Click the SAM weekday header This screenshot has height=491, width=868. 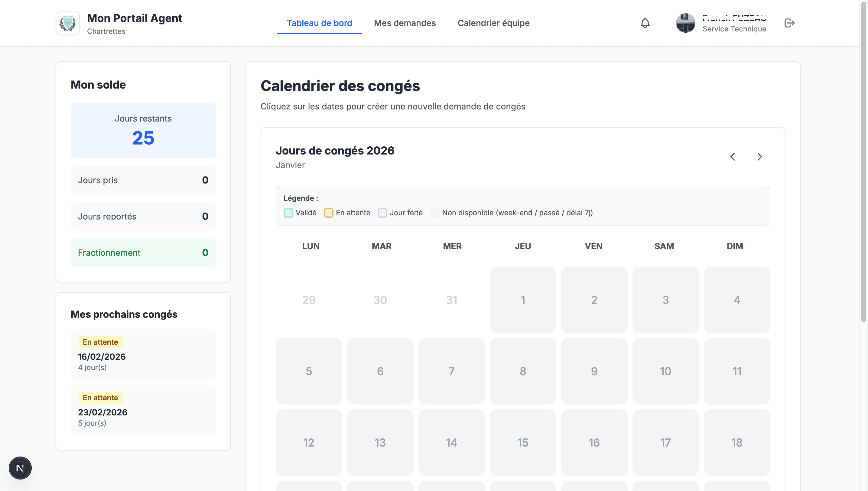664,246
